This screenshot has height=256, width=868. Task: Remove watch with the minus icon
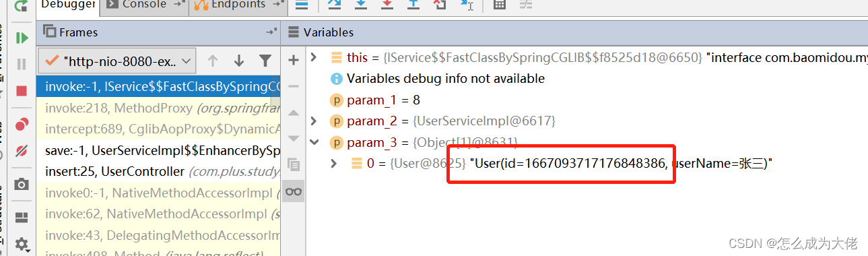(x=294, y=86)
